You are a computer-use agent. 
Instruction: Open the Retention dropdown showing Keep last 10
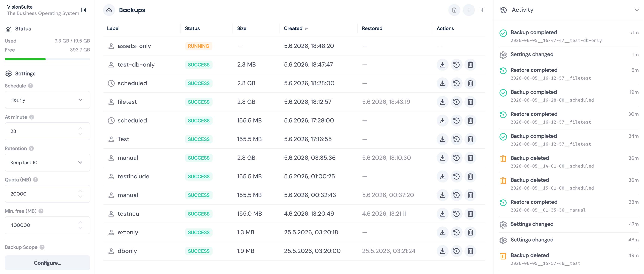47,163
